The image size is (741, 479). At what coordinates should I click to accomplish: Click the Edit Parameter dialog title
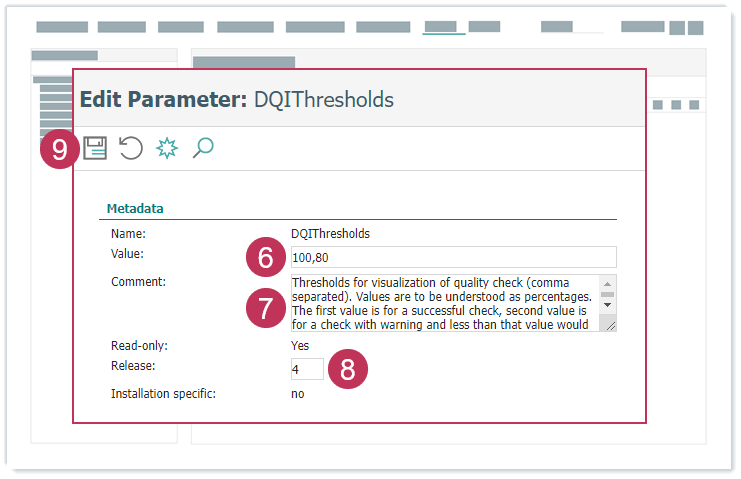236,100
